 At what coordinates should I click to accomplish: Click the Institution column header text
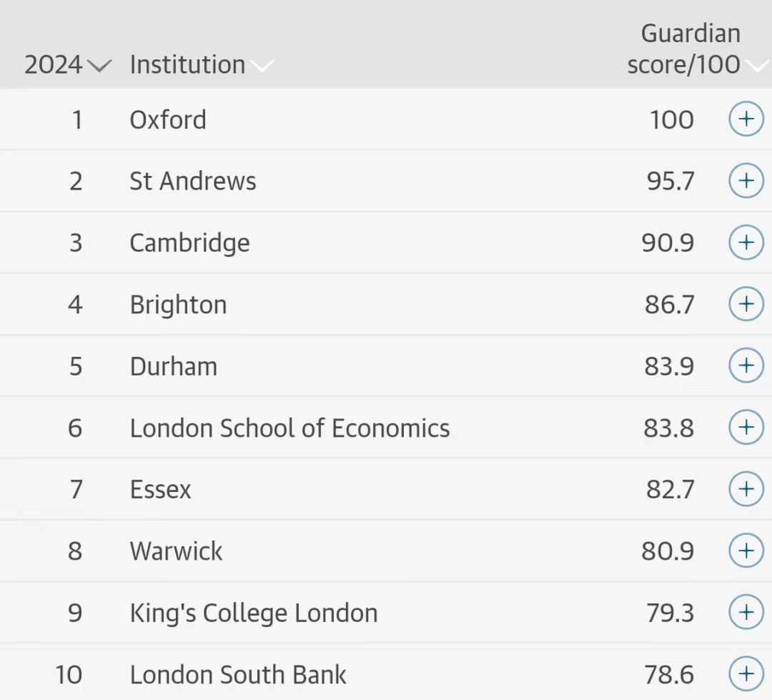click(x=187, y=64)
